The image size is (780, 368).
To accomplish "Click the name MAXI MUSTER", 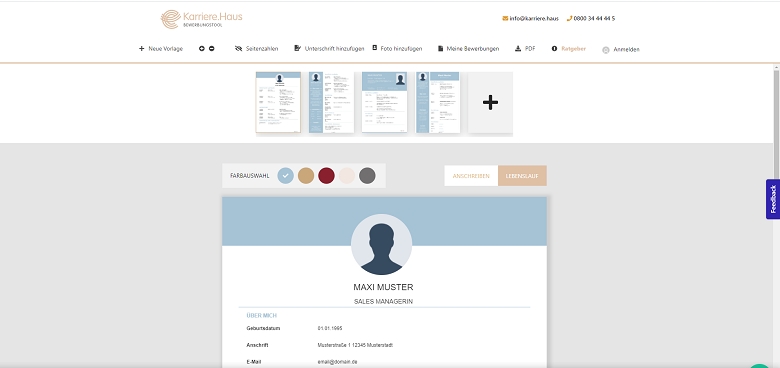I will [x=383, y=287].
